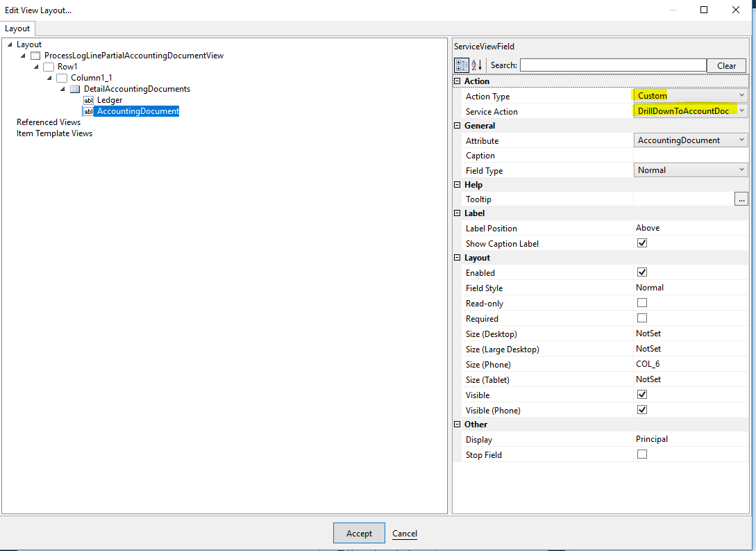Collapse the Layout property category

(x=457, y=258)
